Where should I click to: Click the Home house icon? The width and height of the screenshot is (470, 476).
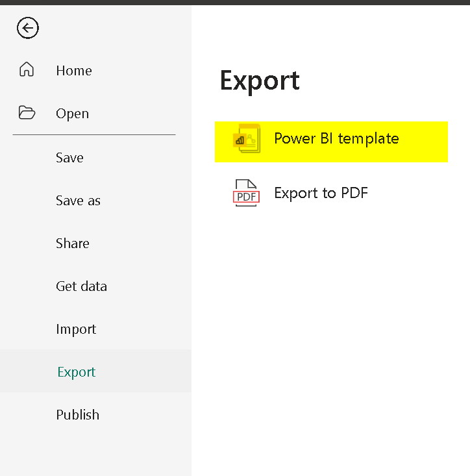(x=27, y=69)
